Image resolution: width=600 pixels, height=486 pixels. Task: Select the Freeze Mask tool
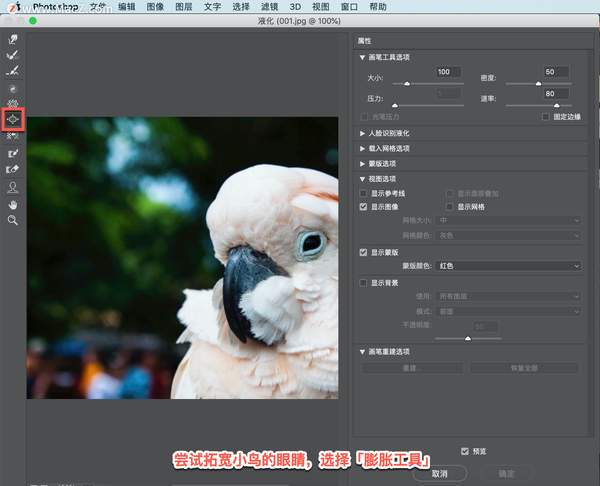pyautogui.click(x=13, y=154)
